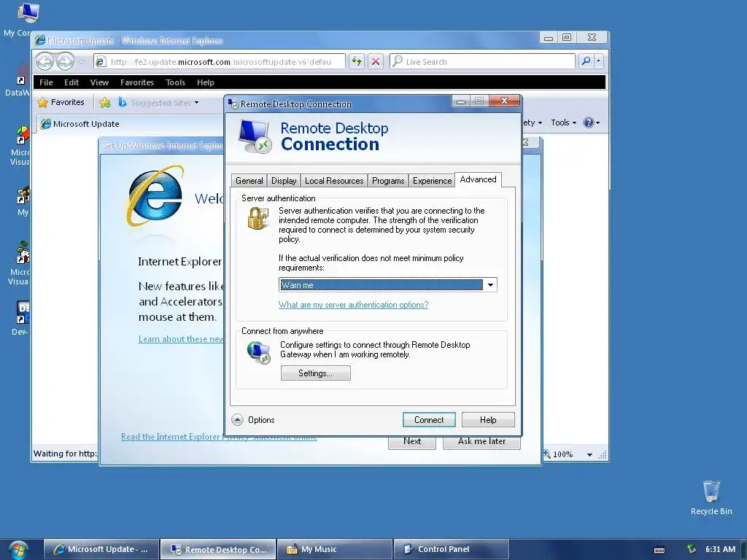Open the recent pages dropdown arrow
Screen dimensions: 747x560
[82, 62]
